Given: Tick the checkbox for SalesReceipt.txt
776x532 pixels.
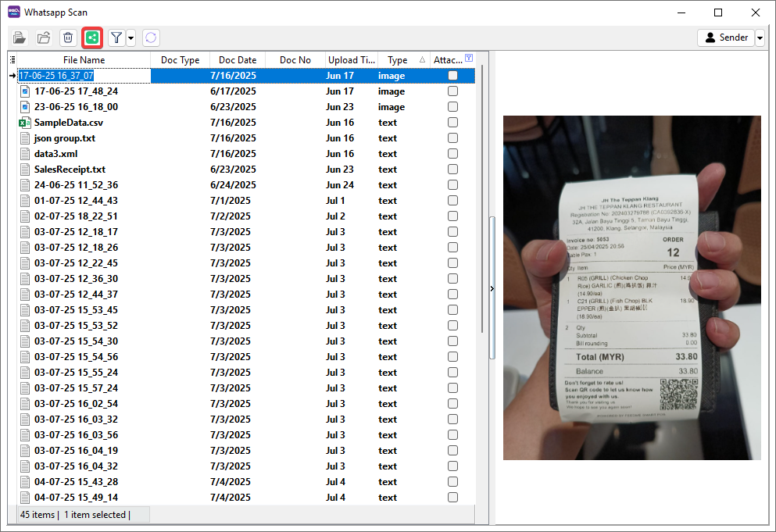Looking at the screenshot, I should click(452, 170).
